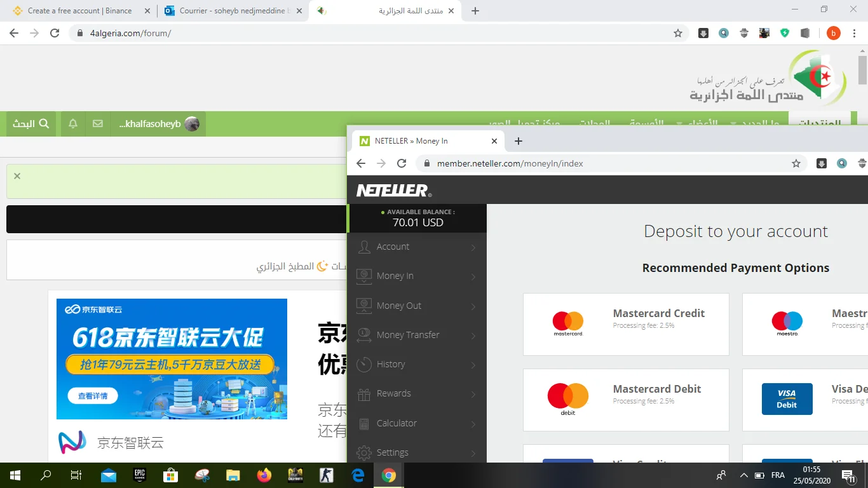Expand the Account sidebar section
Screen dimensions: 868x488
[x=417, y=247]
